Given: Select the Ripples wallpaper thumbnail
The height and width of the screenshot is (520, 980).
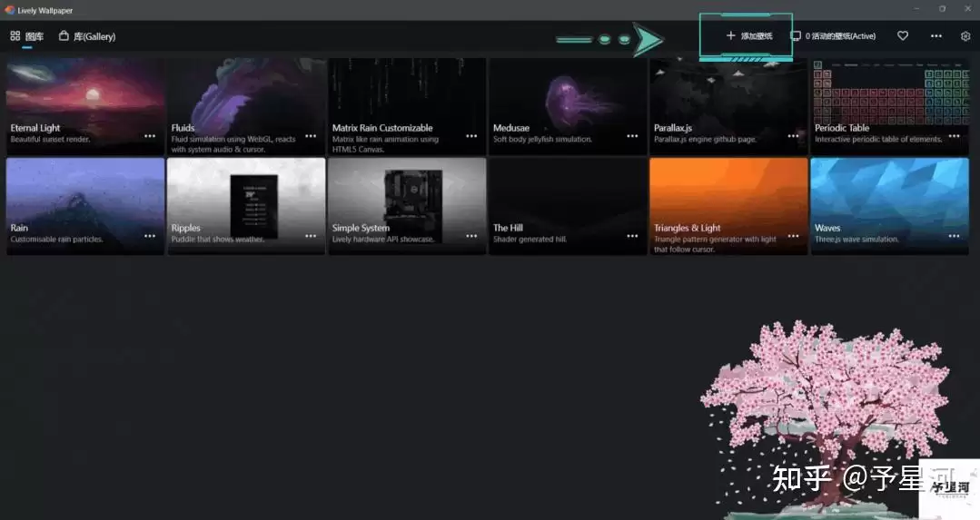Looking at the screenshot, I should coord(246,206).
